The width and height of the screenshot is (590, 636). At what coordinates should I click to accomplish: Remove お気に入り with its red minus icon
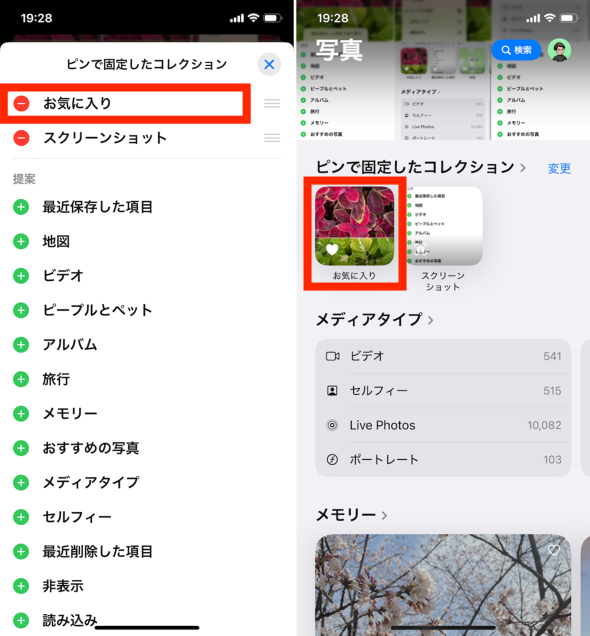(21, 103)
